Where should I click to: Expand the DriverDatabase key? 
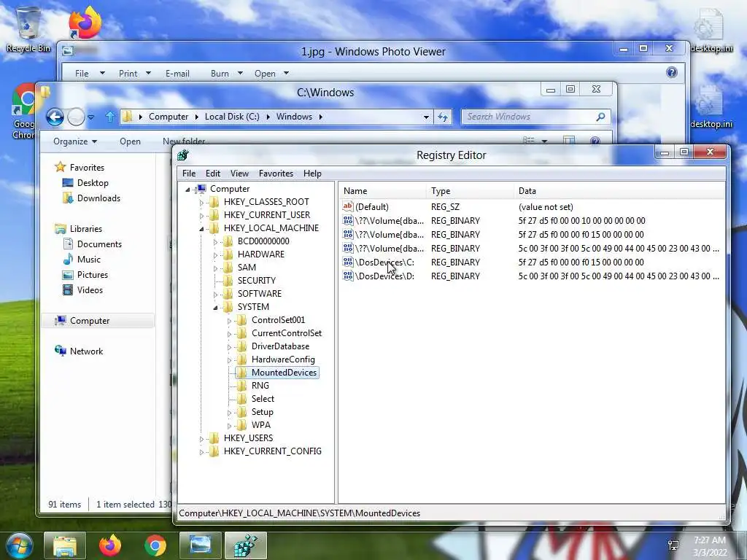coord(229,346)
